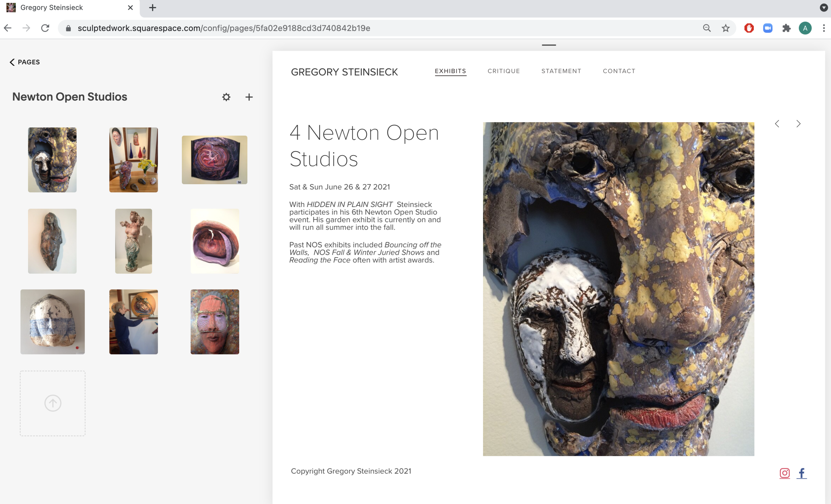Viewport: 831px width, 504px height.
Task: Select the daffodils table scene thumbnail
Action: point(134,160)
